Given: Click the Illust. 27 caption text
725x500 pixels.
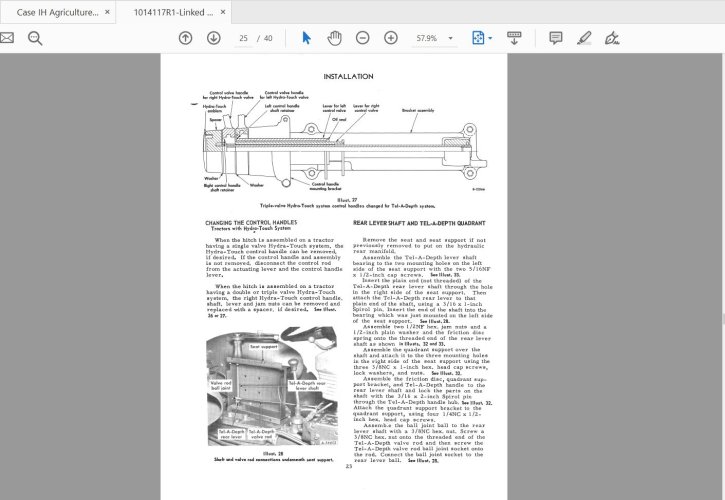Looking at the screenshot, I should point(347,203).
